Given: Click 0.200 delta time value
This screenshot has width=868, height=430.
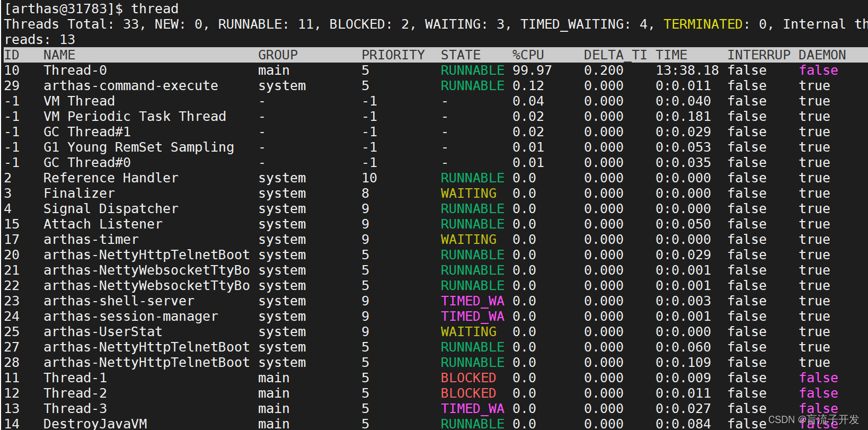Looking at the screenshot, I should tap(604, 71).
